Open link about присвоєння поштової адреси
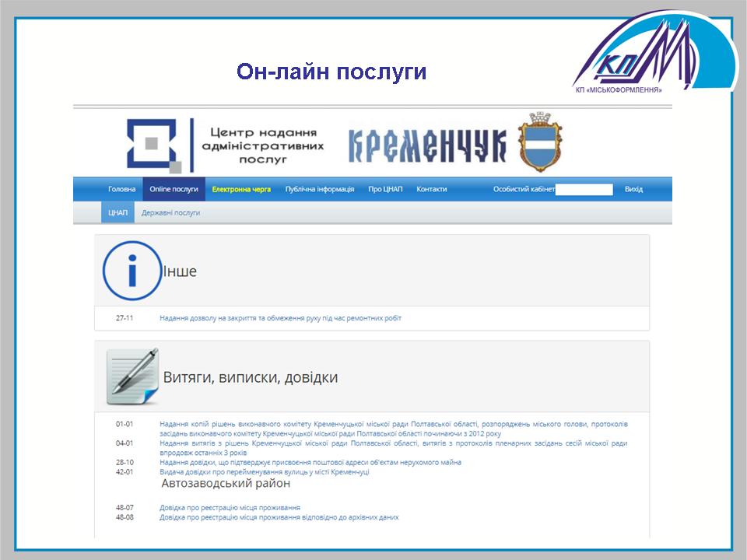 (310, 462)
